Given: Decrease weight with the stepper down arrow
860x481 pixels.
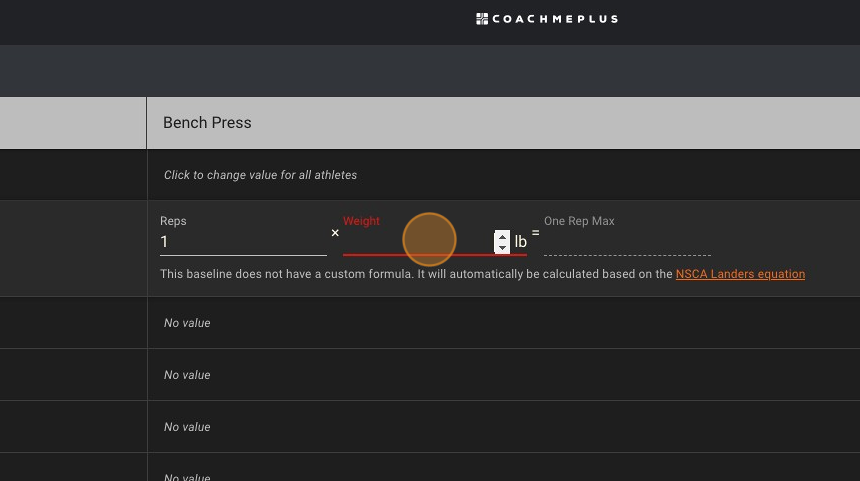Looking at the screenshot, I should point(502,247).
